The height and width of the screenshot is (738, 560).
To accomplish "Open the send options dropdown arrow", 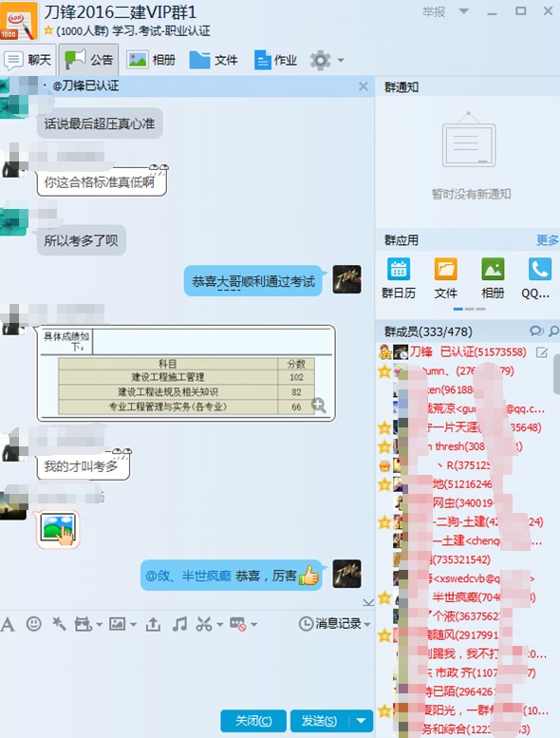I will click(x=361, y=721).
